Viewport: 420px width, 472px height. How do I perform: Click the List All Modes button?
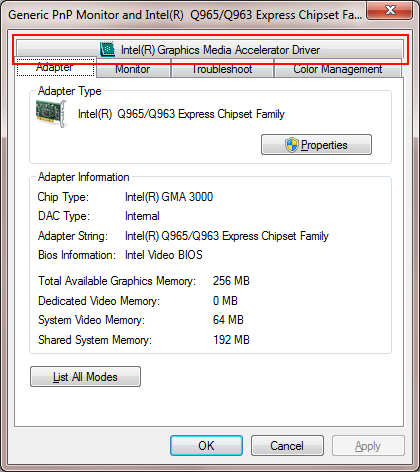click(x=85, y=377)
